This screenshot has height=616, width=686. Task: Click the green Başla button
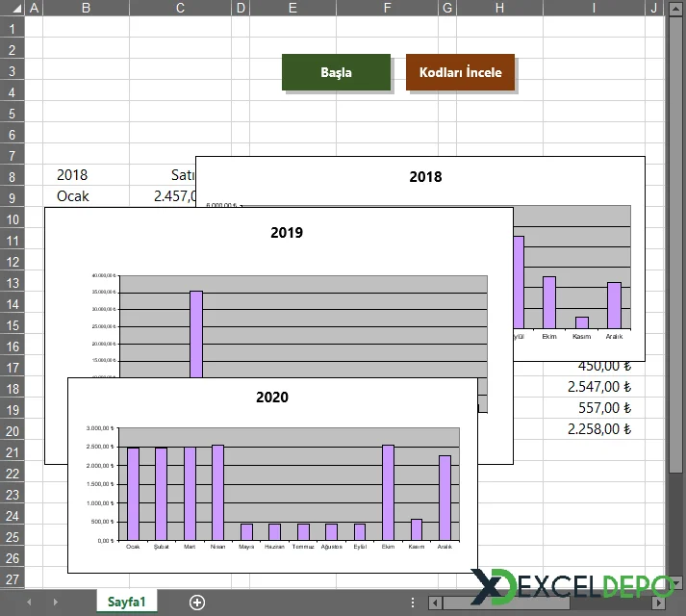pos(336,72)
